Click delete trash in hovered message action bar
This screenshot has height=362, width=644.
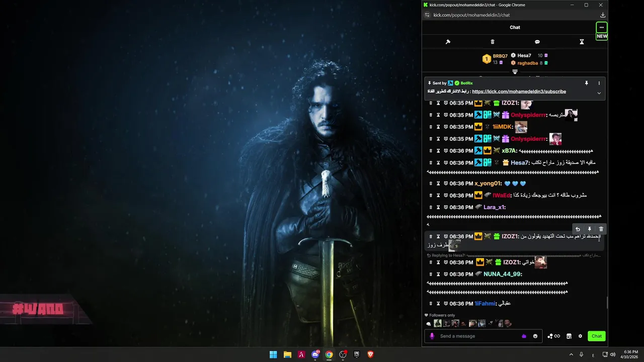pyautogui.click(x=601, y=229)
